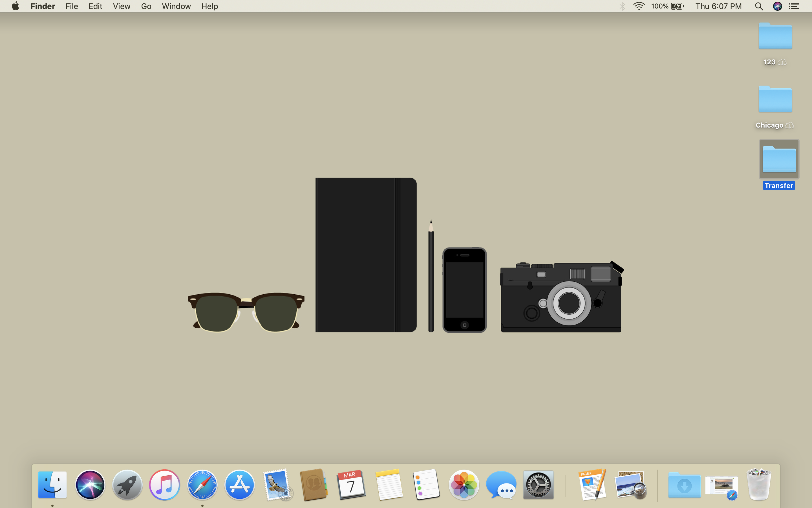
Task: Open the Help menu
Action: coord(209,6)
